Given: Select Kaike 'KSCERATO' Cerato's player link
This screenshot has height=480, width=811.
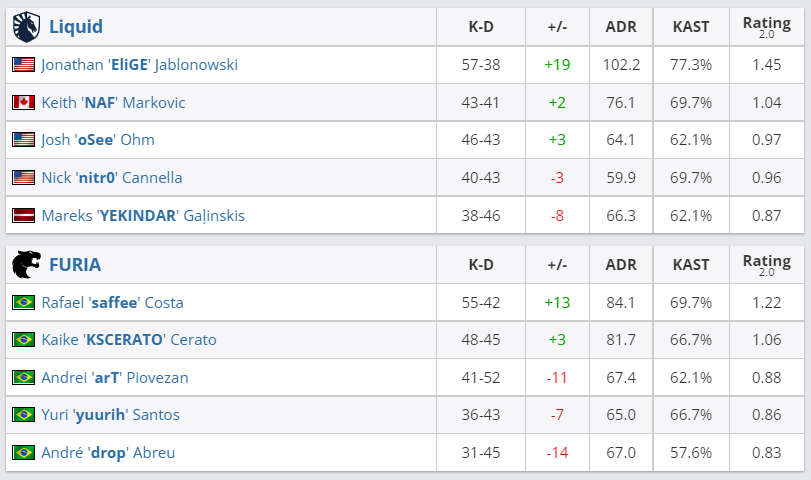Looking at the screenshot, I should tap(129, 340).
